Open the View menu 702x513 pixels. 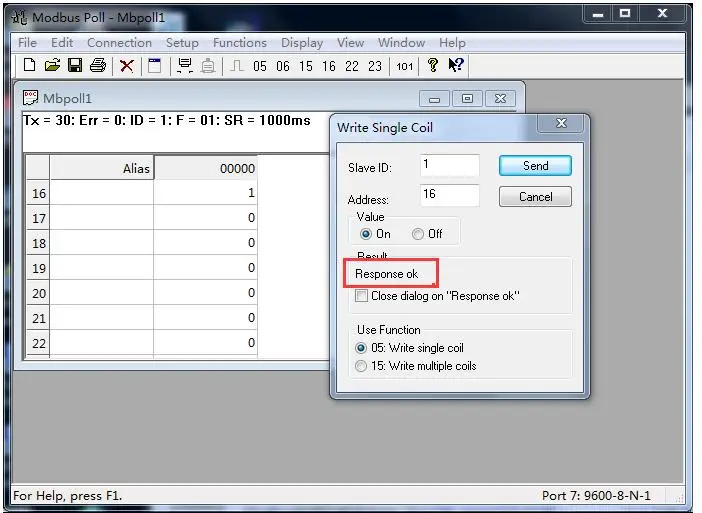[x=351, y=43]
